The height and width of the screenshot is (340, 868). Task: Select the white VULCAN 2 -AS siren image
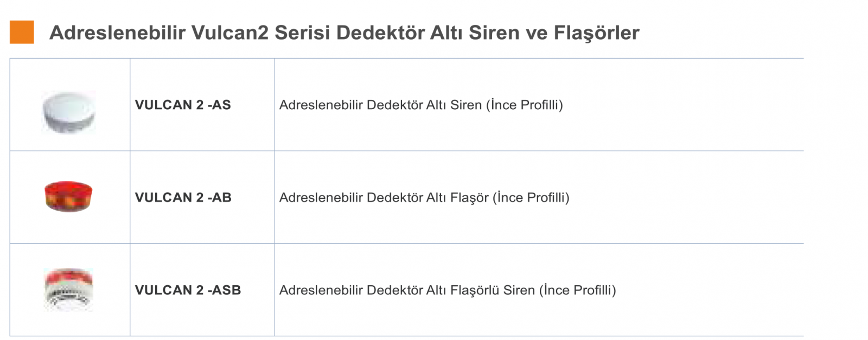pyautogui.click(x=69, y=112)
